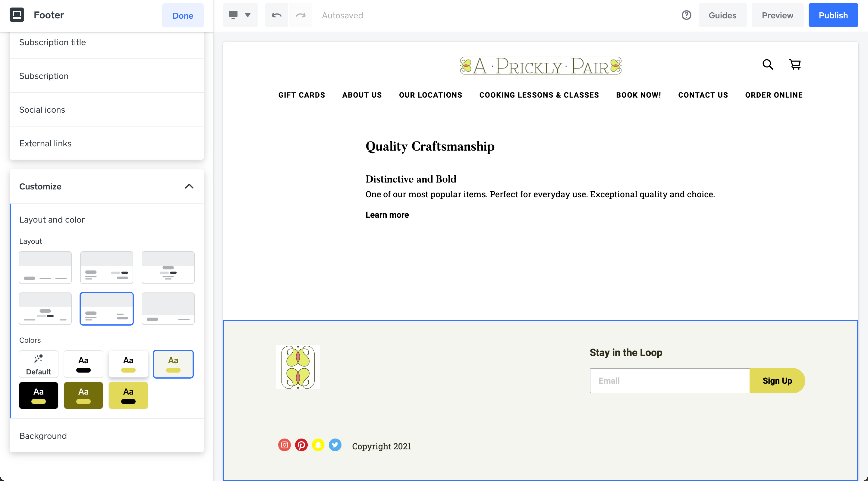This screenshot has height=481, width=868.
Task: Click the Instagram social icon in footer
Action: click(x=285, y=445)
